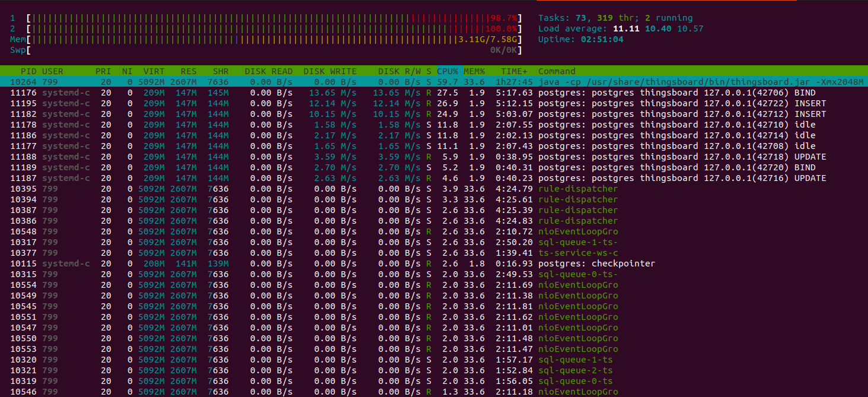
Task: Sort by the DISK READ column
Action: [x=269, y=71]
